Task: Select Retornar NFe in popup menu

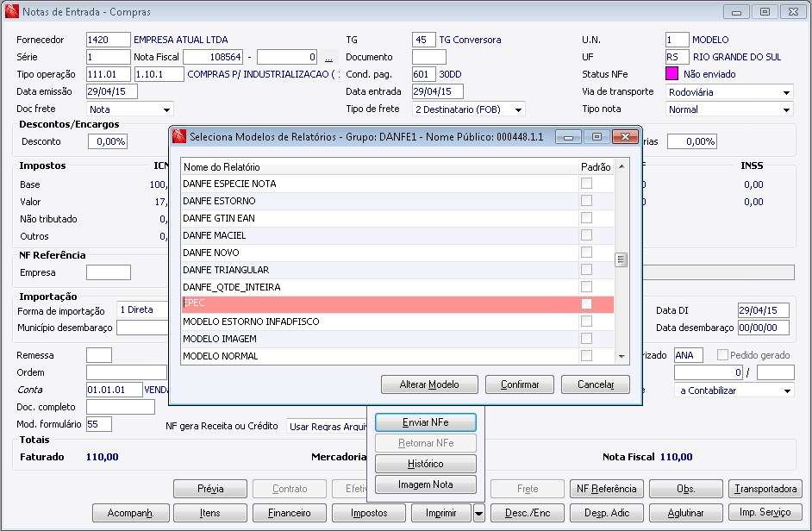Action: pos(426,443)
